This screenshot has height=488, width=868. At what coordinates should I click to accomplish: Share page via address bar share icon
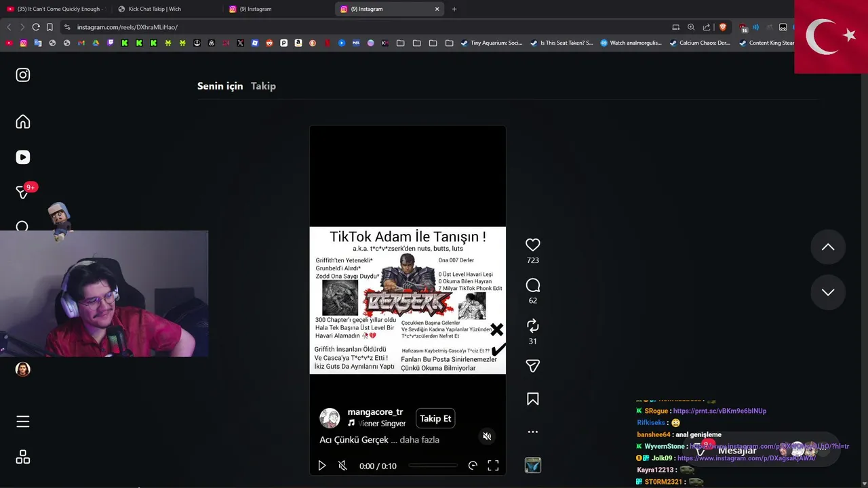coord(707,27)
